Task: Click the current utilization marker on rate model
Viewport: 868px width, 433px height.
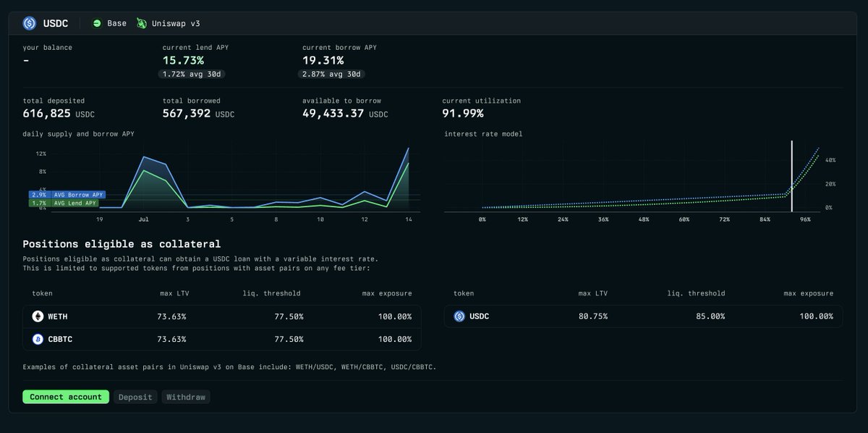Action: pyautogui.click(x=792, y=176)
